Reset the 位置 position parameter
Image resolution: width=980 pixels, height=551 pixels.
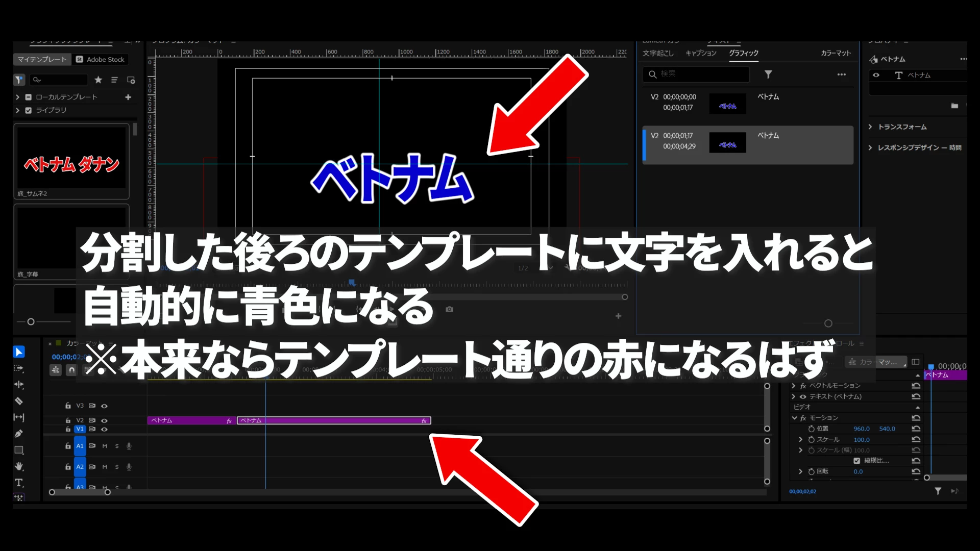click(x=916, y=429)
